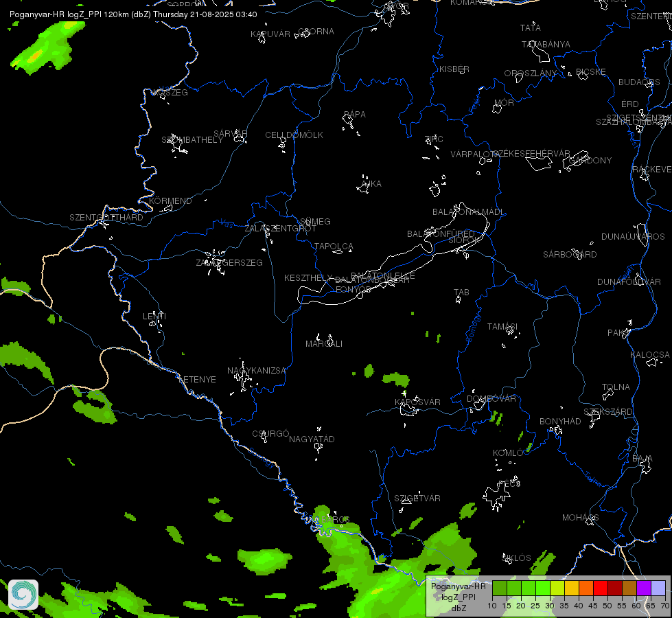The height and width of the screenshot is (618, 672).
Task: Click the swirl logo icon
Action: [23, 594]
